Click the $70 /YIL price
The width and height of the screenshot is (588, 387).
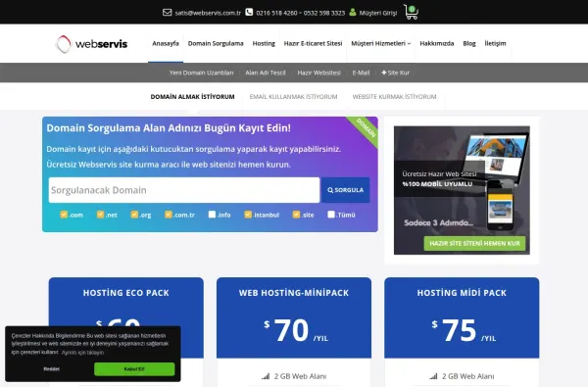[296, 330]
